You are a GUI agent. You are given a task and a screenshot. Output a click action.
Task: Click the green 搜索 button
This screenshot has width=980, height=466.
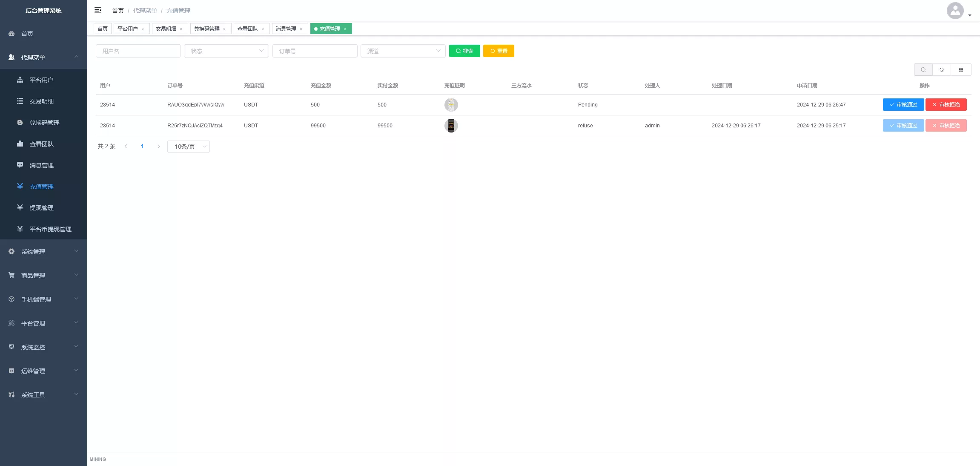(x=464, y=51)
